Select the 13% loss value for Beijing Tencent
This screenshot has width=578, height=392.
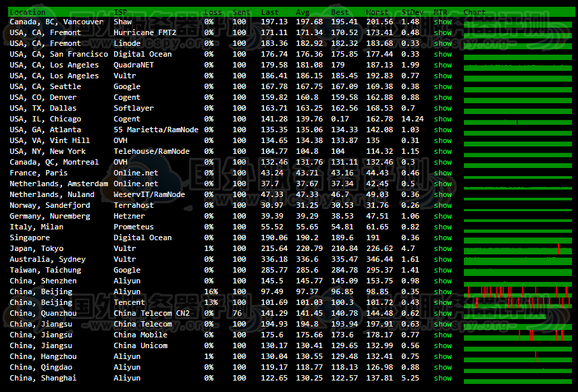coord(211,302)
